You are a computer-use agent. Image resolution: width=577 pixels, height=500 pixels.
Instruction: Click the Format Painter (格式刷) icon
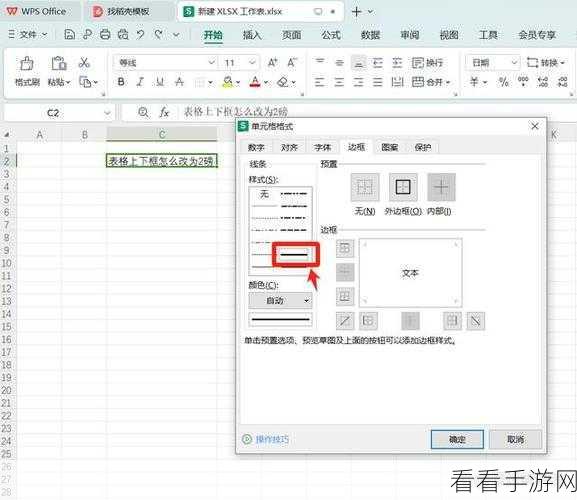point(26,63)
